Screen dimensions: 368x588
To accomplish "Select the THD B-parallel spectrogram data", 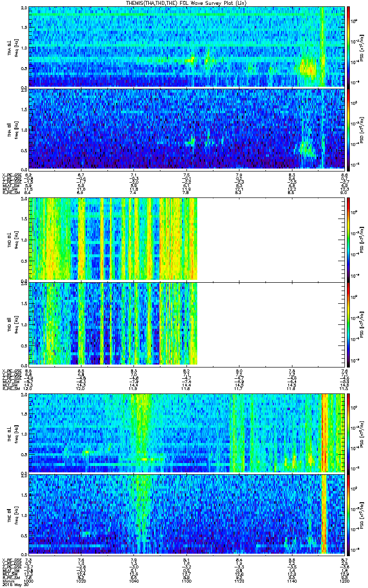I will pos(113,323).
